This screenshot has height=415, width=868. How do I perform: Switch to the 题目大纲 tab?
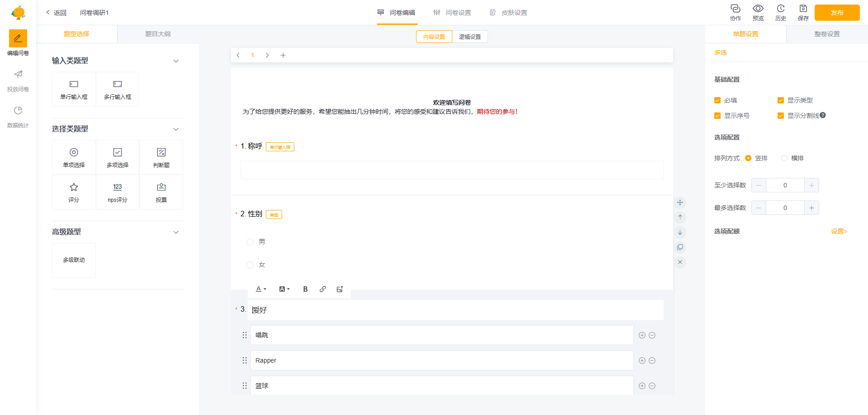pyautogui.click(x=158, y=34)
